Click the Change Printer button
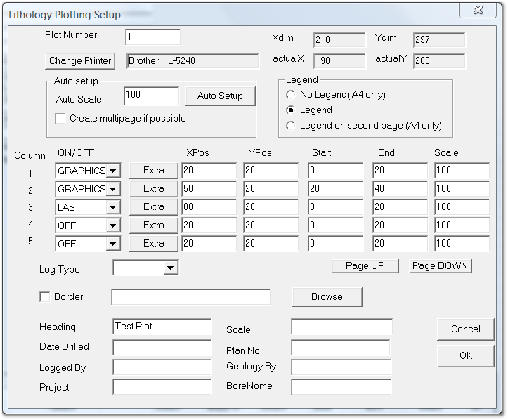The width and height of the screenshot is (508, 420). tap(80, 60)
